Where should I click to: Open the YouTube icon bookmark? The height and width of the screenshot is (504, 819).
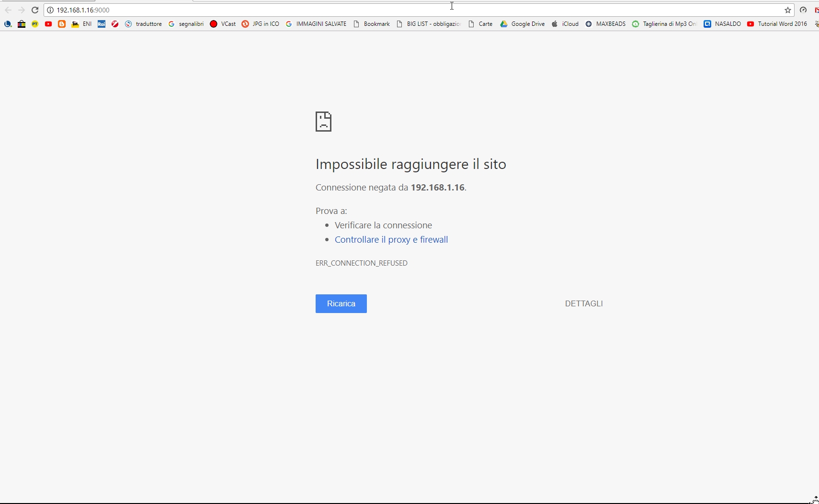click(48, 24)
